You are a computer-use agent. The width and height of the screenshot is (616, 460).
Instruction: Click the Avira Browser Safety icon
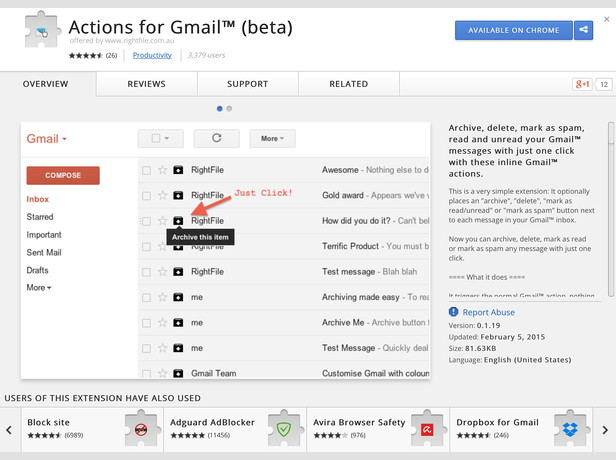tap(427, 430)
